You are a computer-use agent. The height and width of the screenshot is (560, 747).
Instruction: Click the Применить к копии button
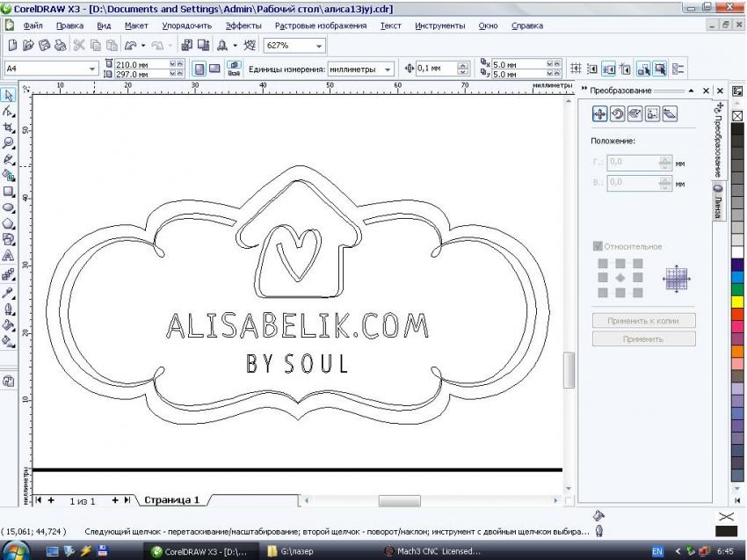(x=643, y=321)
